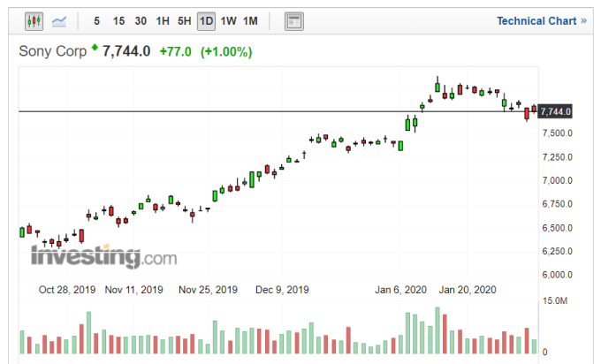Click the highest candlestick on the chart
The image size is (601, 364).
click(x=437, y=85)
